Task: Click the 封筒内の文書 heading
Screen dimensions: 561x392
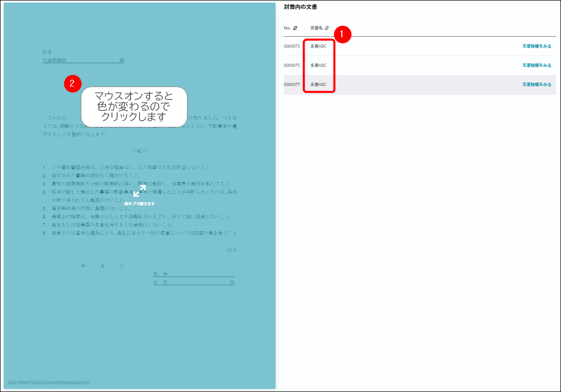Action: tap(300, 7)
